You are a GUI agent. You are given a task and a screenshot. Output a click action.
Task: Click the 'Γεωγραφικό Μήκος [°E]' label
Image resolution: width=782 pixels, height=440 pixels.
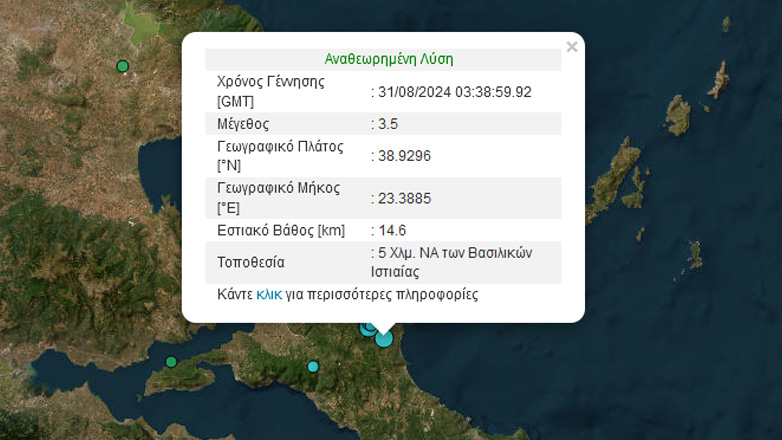(x=278, y=198)
